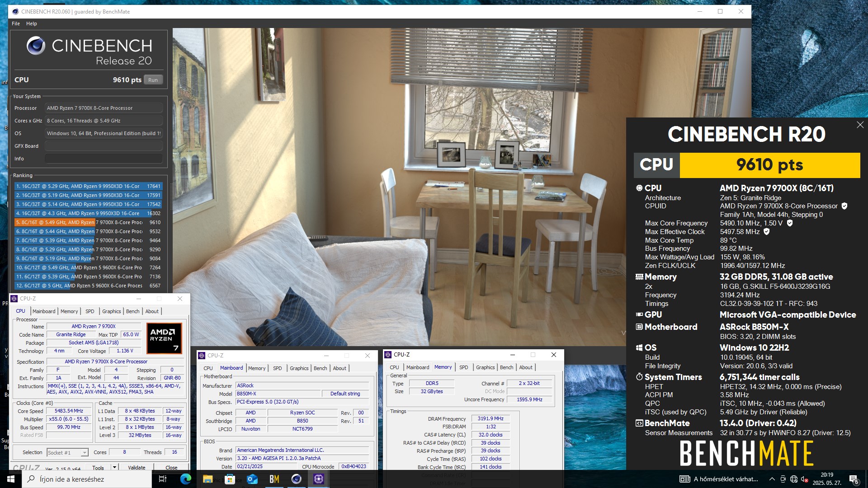Open Microsoft Store from the taskbar
868x488 pixels.
point(230,479)
